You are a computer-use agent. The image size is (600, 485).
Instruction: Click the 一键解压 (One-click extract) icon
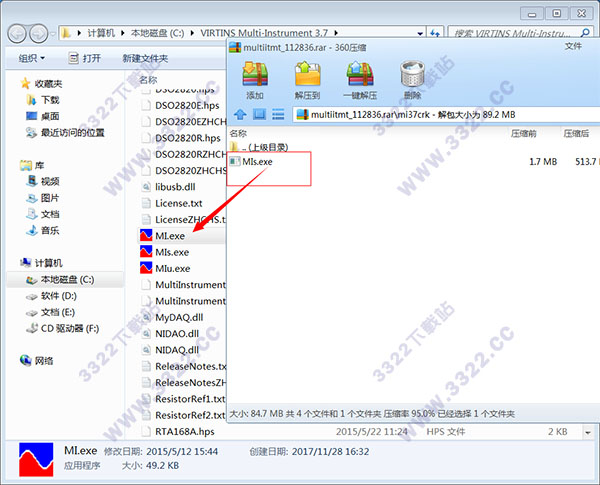360,81
